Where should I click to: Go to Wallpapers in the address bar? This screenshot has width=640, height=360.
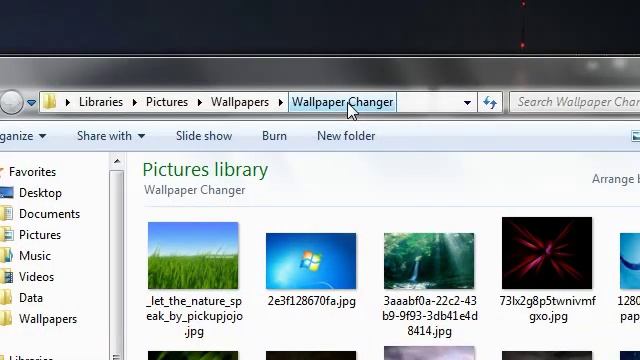(240, 102)
